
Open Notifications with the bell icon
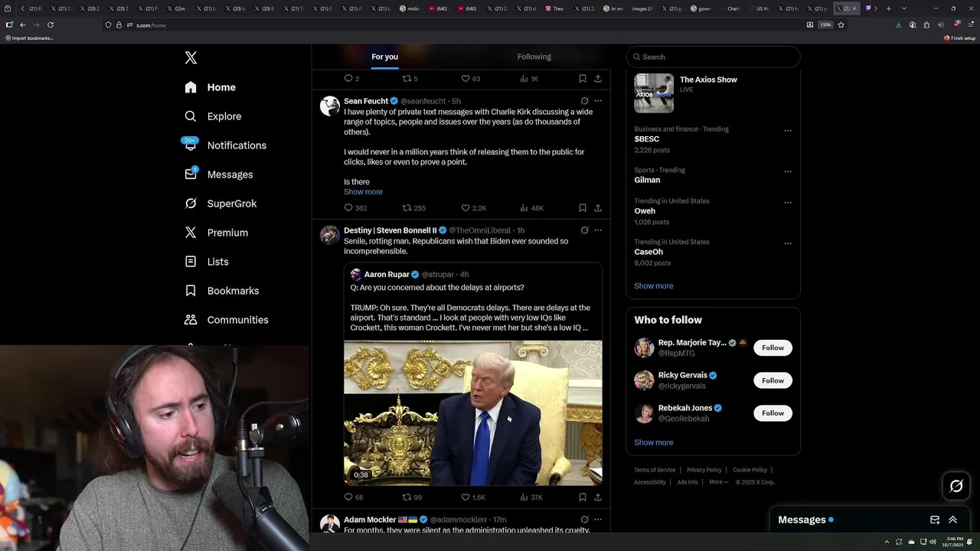pyautogui.click(x=225, y=145)
